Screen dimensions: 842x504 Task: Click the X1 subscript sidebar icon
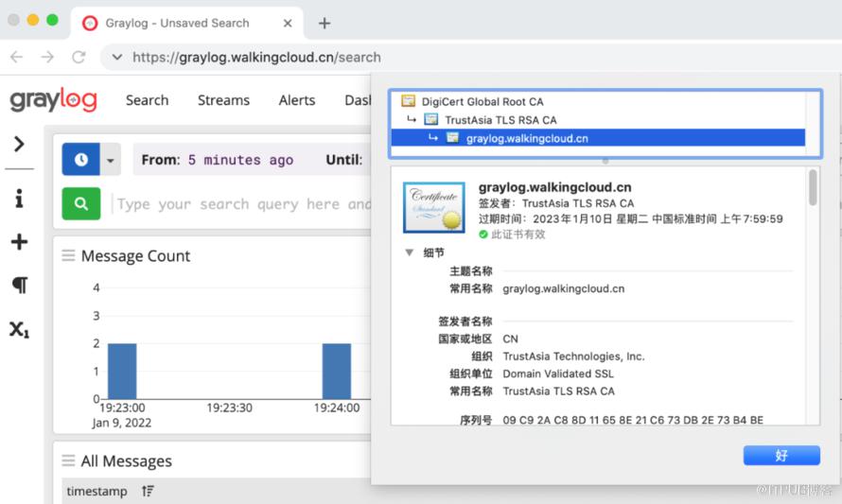(19, 329)
